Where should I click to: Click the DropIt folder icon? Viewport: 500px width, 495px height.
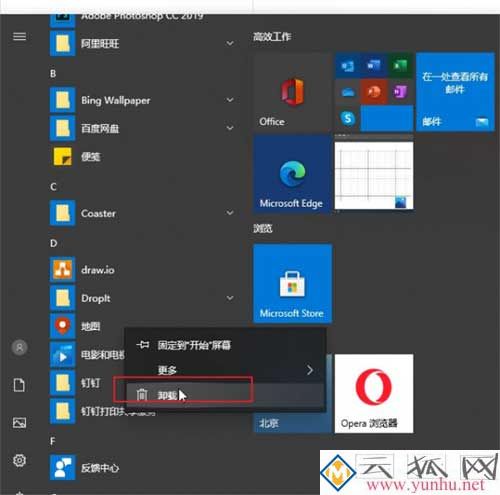[62, 298]
